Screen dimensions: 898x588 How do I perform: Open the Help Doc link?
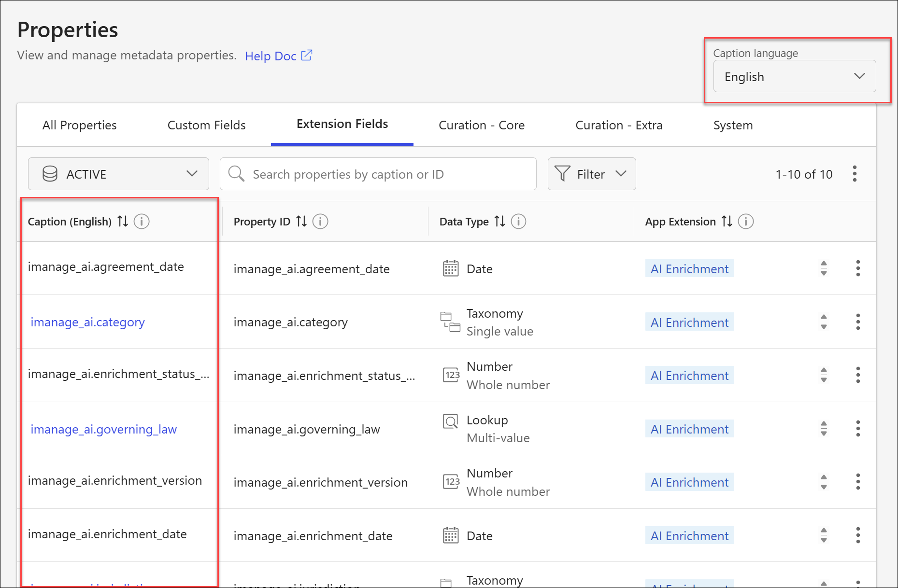click(x=278, y=56)
